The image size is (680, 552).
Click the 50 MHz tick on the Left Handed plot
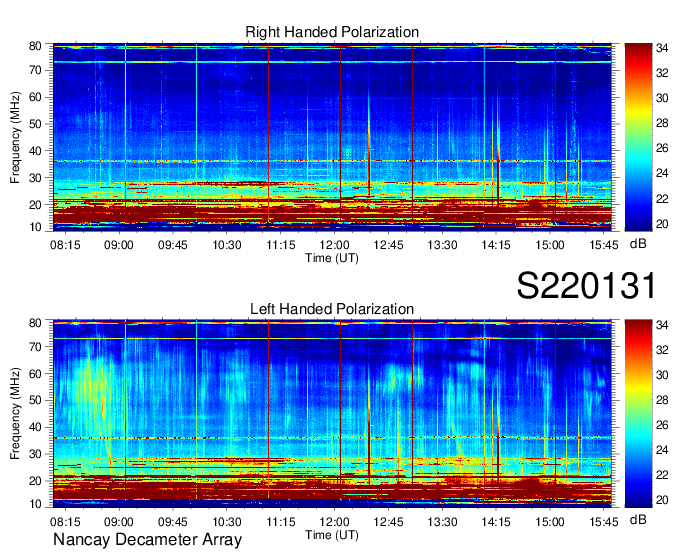click(x=36, y=400)
